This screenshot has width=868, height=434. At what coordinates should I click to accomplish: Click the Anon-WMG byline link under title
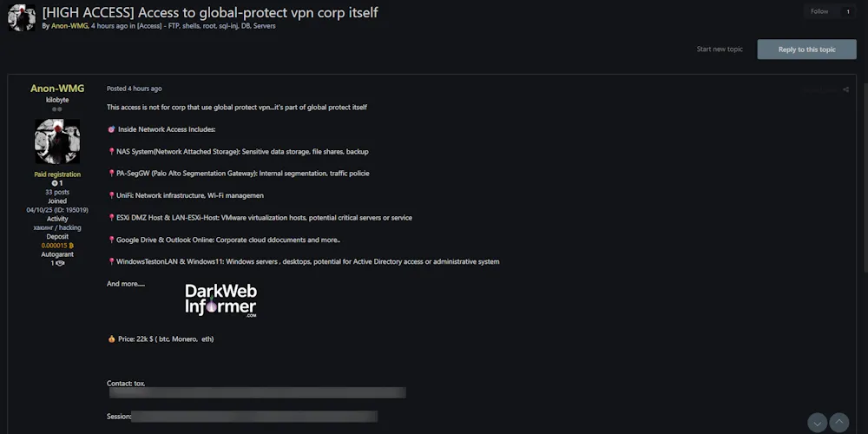tap(69, 26)
